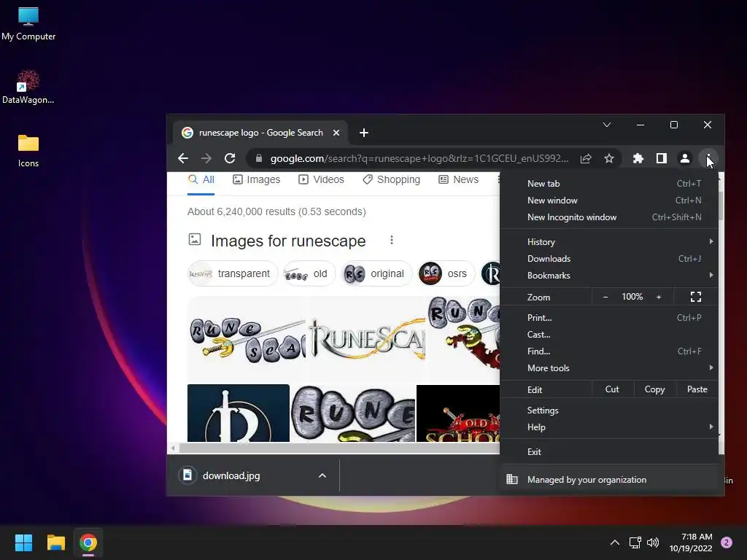Image resolution: width=747 pixels, height=560 pixels.
Task: Open the taskbar clock and date
Action: coord(691,542)
